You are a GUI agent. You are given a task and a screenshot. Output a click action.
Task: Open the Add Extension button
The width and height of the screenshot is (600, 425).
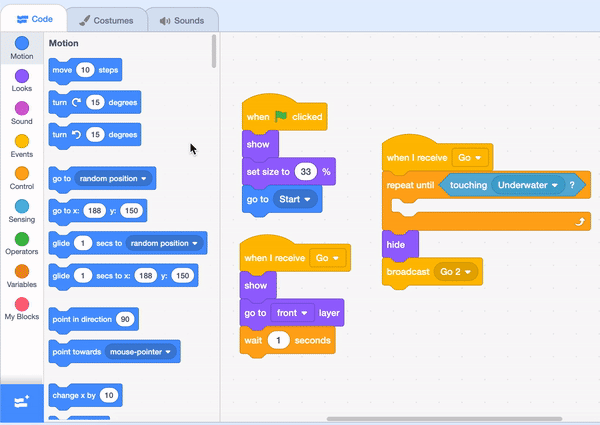click(22, 403)
